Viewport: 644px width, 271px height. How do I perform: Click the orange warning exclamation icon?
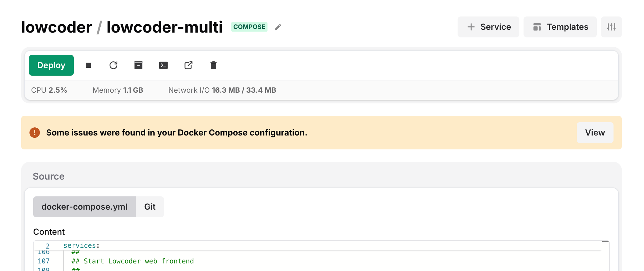35,132
